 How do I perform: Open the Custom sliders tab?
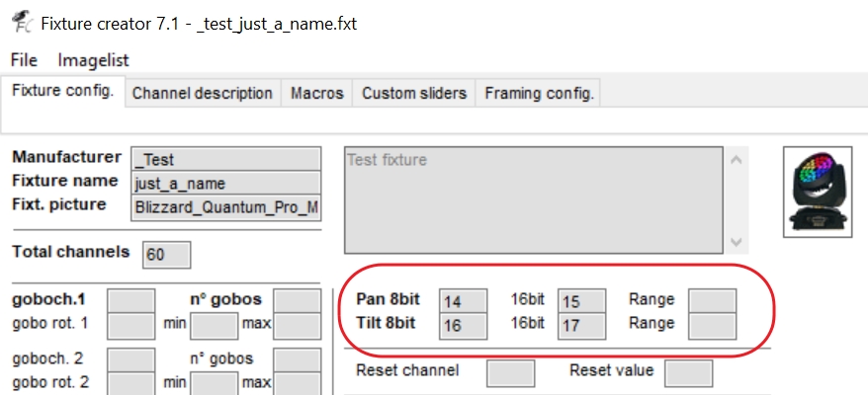pos(414,93)
